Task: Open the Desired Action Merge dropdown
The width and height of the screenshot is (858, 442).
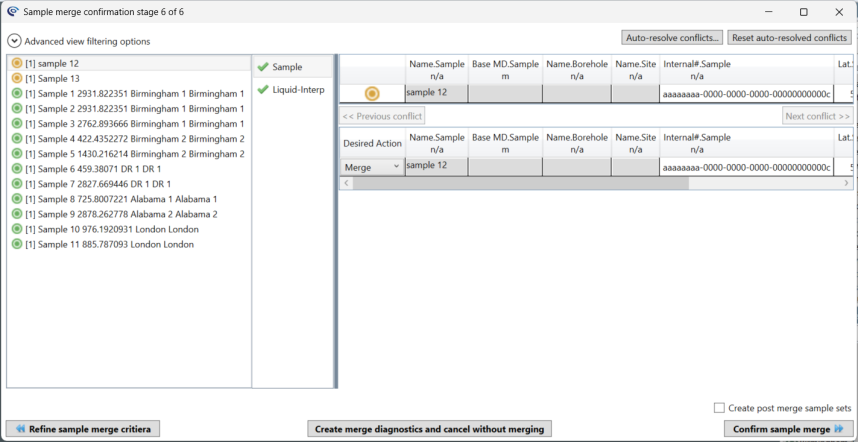Action: click(372, 167)
